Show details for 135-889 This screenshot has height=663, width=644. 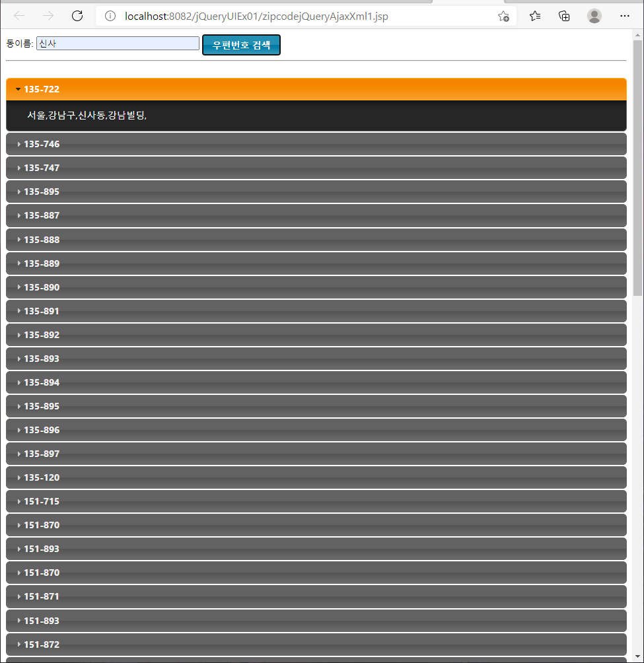[316, 263]
